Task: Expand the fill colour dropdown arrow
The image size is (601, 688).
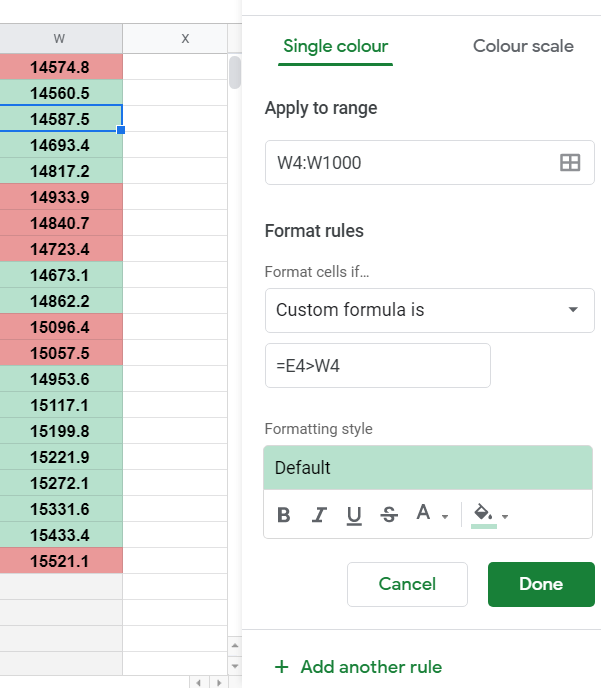Action: 505,516
